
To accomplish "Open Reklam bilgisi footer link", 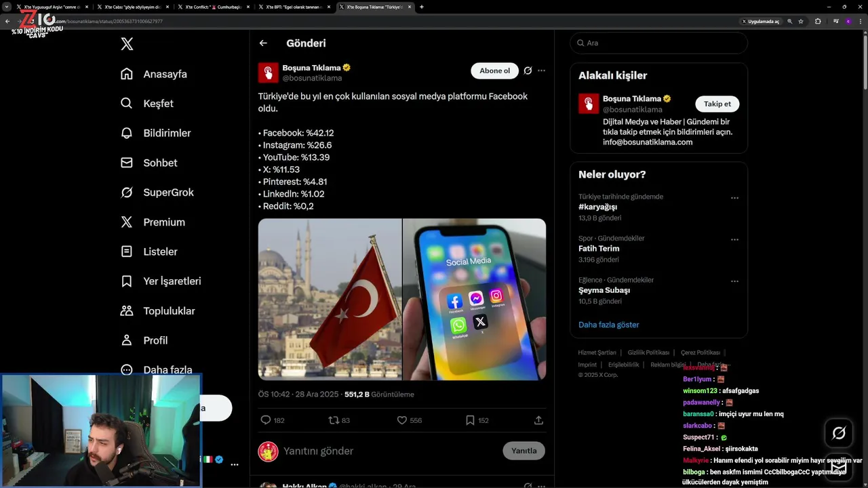I will click(x=668, y=365).
